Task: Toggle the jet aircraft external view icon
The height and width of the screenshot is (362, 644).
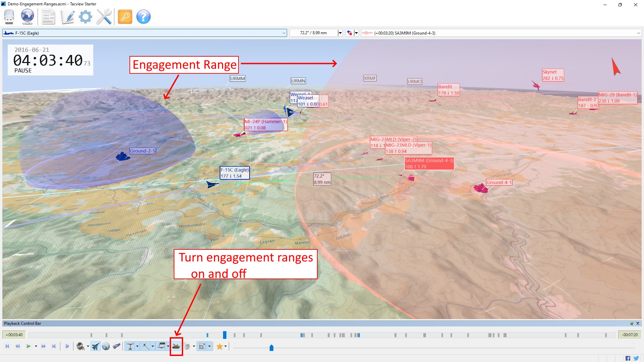Action: 96,346
